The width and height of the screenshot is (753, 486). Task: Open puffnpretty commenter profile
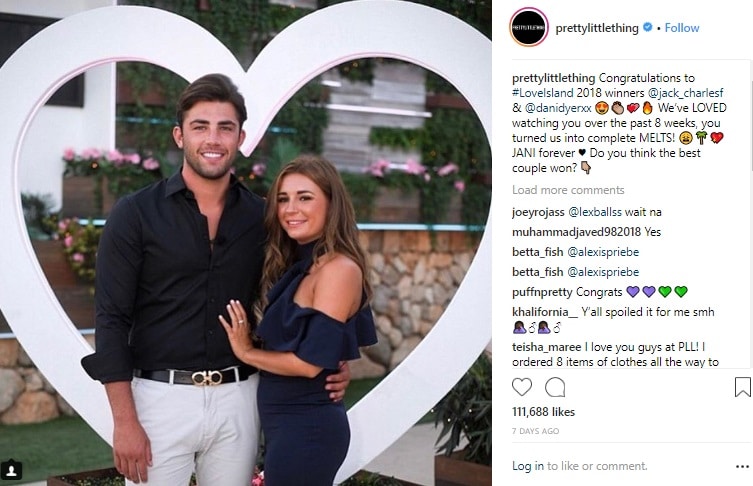(x=542, y=292)
